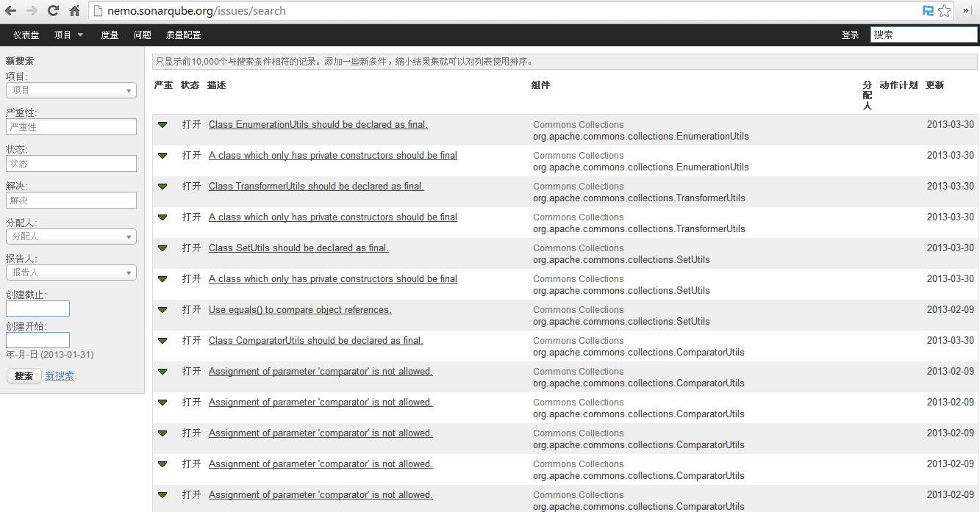The image size is (980, 512).
Task: Click severity arrow for Use equals() issue
Action: pos(162,310)
